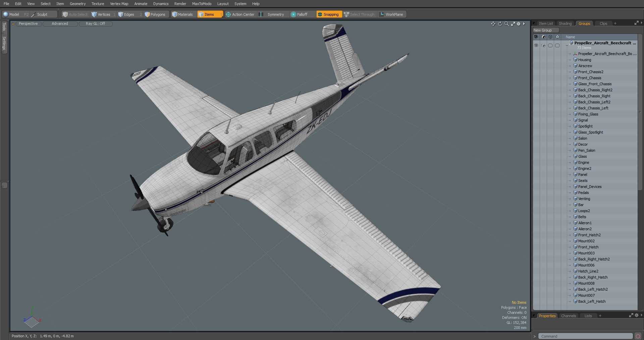Click the viewport zoom magnifier icon

[506, 24]
